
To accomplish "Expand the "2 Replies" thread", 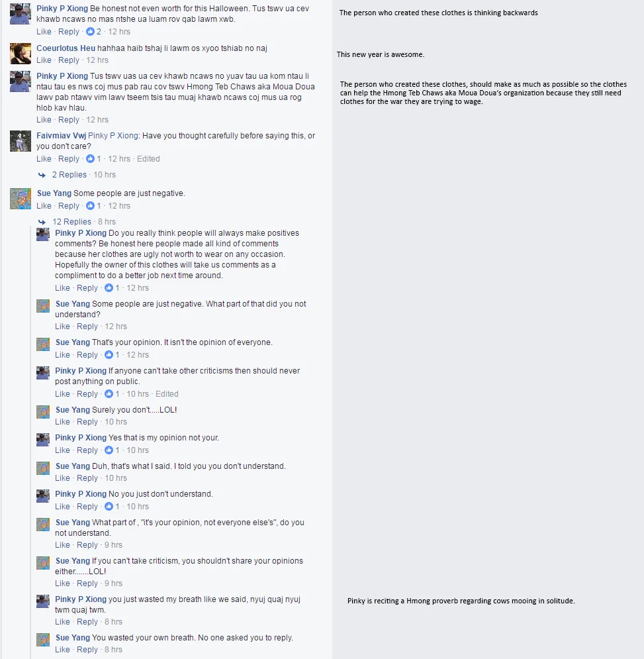I will click(69, 175).
